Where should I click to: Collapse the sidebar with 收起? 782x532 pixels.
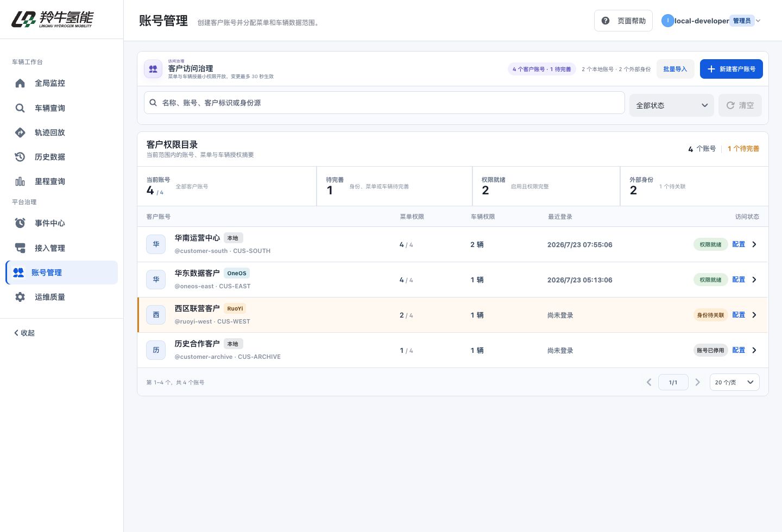[x=24, y=333]
